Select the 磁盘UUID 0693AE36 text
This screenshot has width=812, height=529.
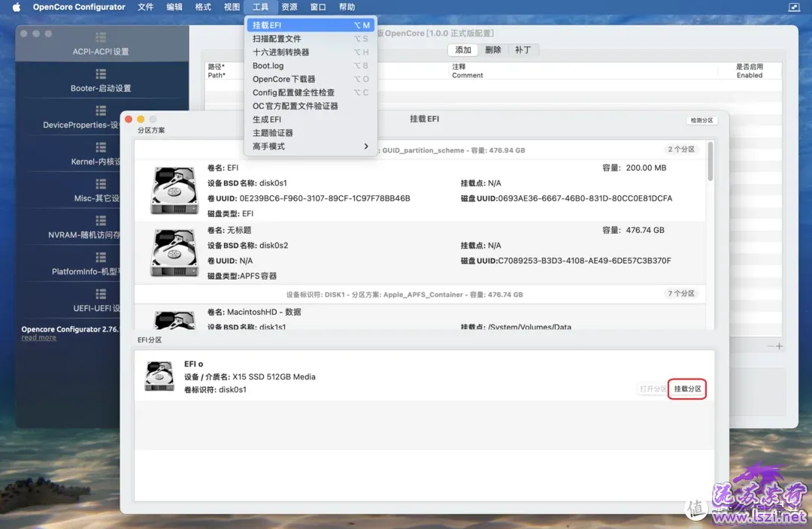567,198
